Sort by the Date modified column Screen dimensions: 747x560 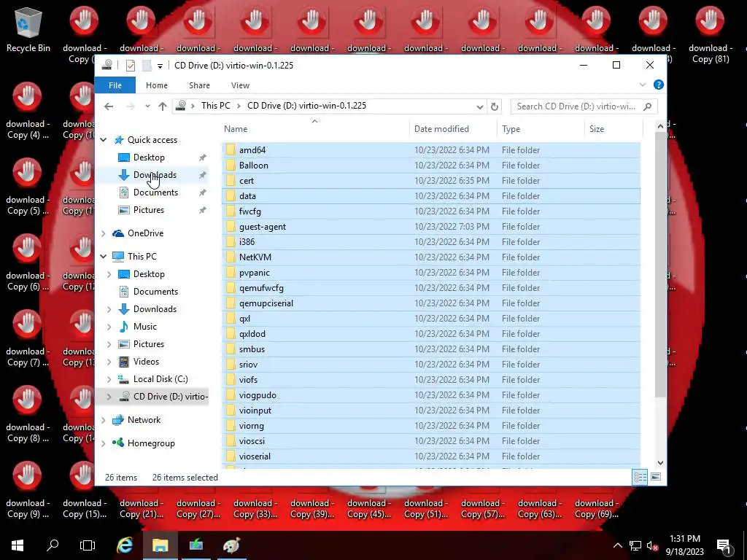(452, 129)
